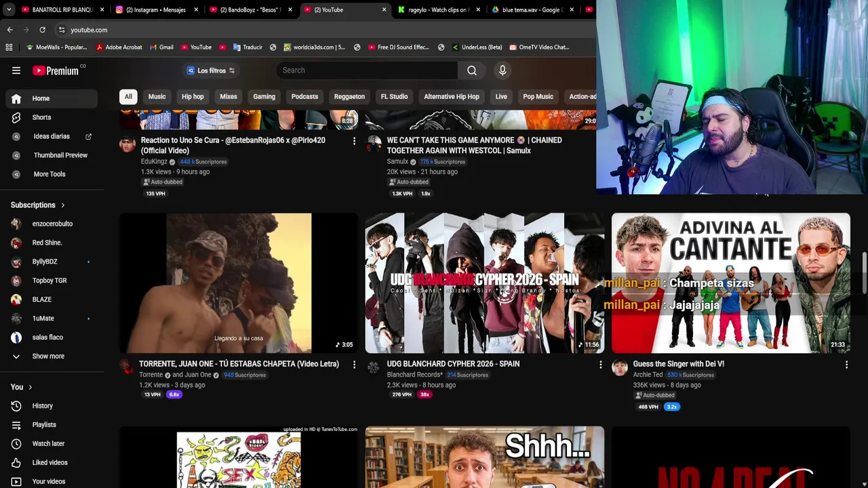The height and width of the screenshot is (488, 868).
Task: Open Playlists in sidebar
Action: (52, 425)
